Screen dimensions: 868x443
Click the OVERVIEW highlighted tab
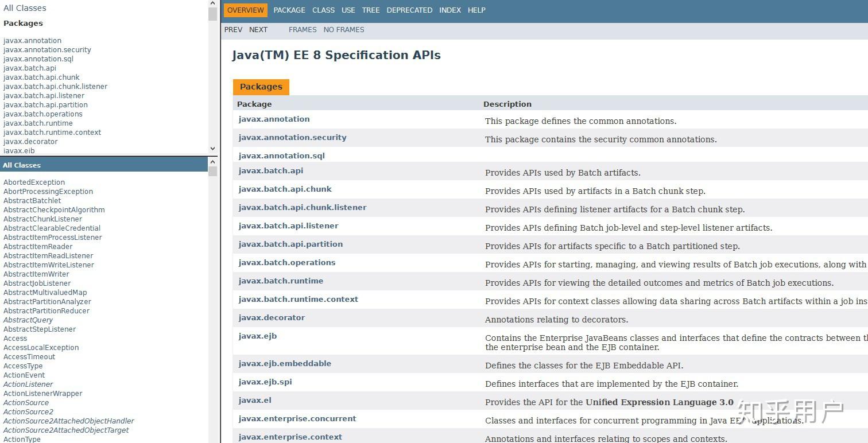click(x=246, y=10)
